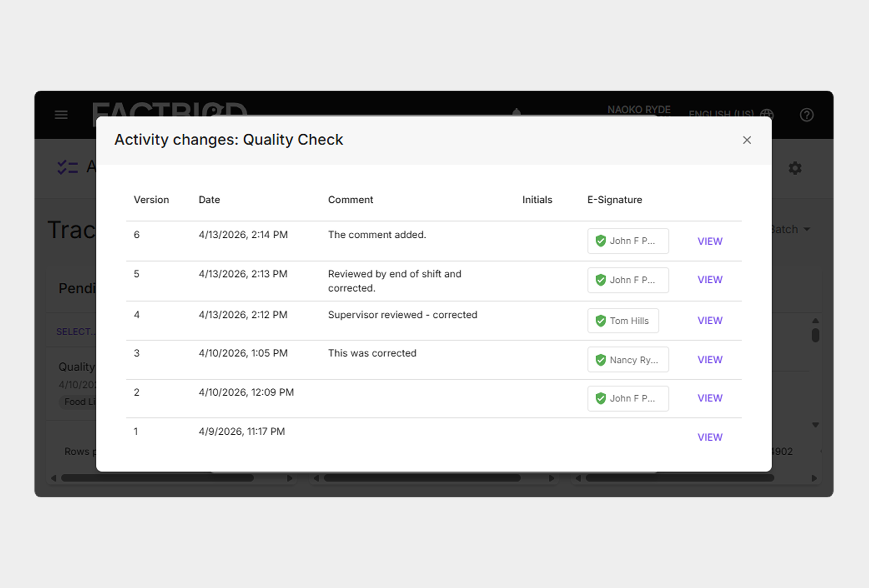Image resolution: width=869 pixels, height=588 pixels.
Task: View version 6 of Quality Check
Action: (710, 242)
